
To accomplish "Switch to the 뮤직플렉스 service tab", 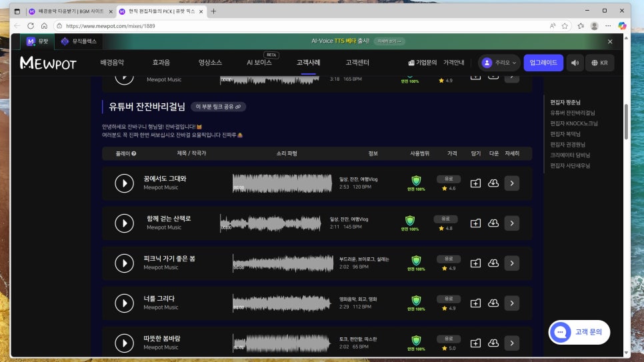I will tap(79, 41).
